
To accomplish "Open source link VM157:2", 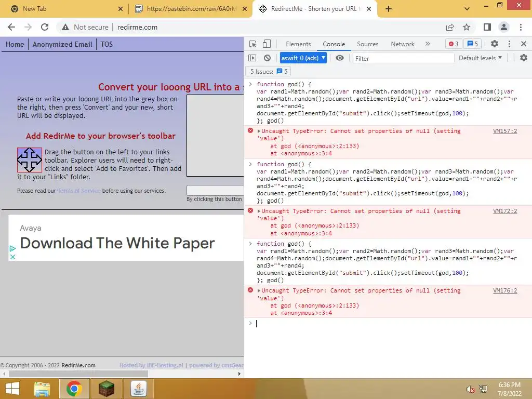I will [505, 131].
